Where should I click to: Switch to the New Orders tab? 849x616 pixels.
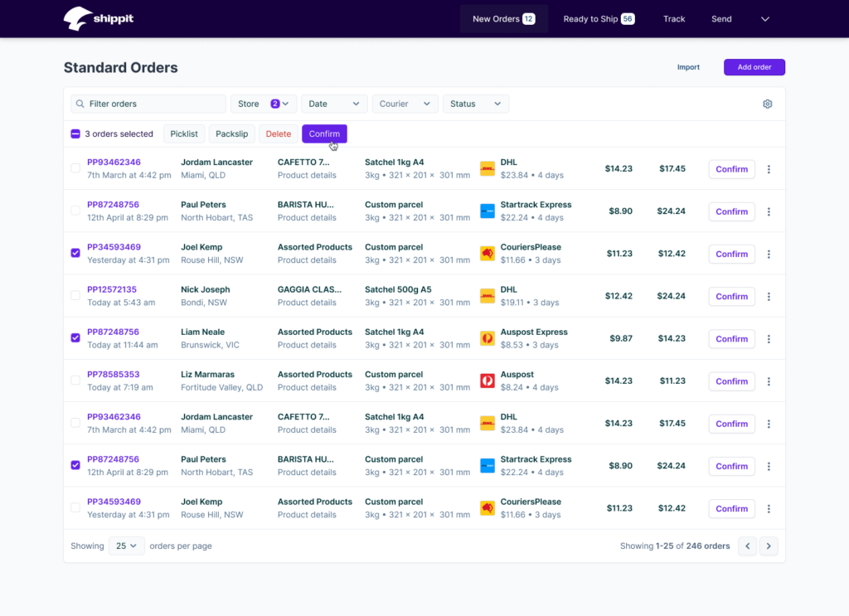point(503,19)
